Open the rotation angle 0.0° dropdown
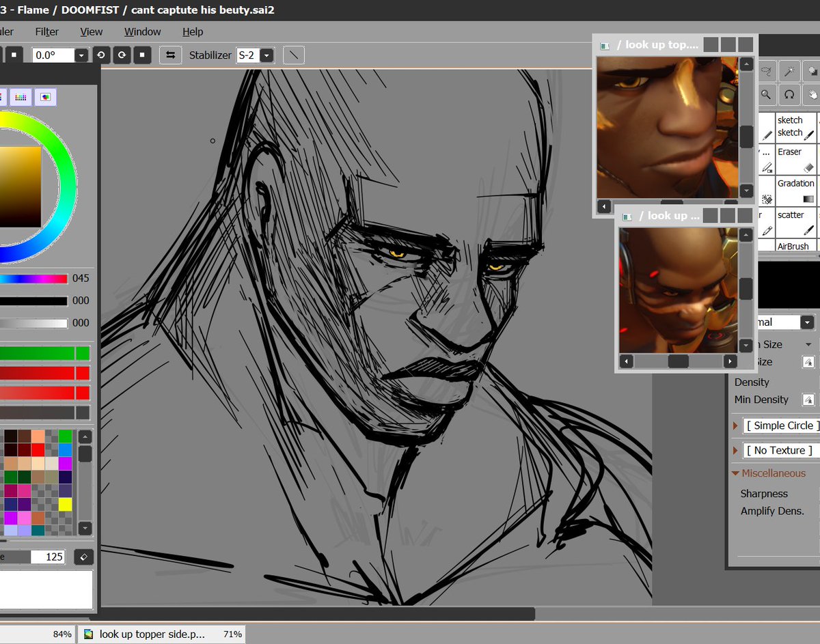The image size is (820, 644). pos(82,55)
